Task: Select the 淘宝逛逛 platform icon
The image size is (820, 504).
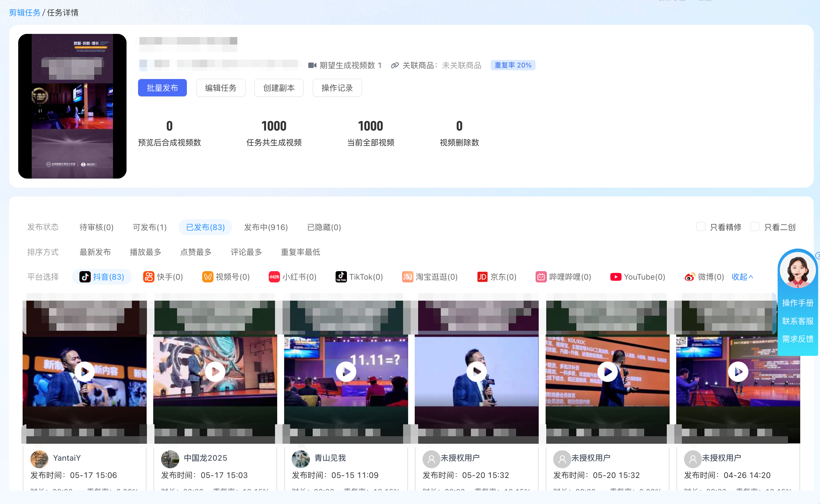Action: pos(407,277)
